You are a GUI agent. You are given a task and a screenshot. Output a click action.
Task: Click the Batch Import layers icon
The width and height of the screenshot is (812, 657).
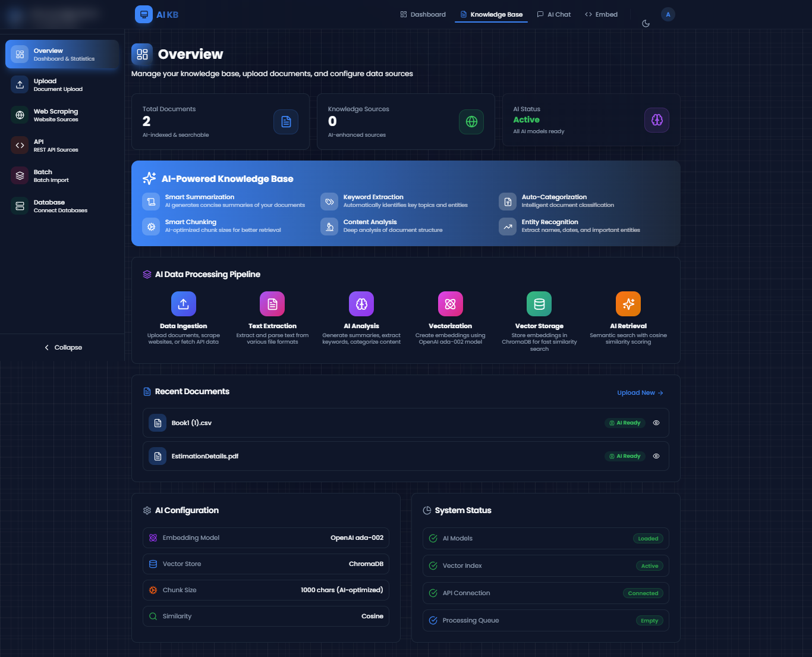point(20,175)
